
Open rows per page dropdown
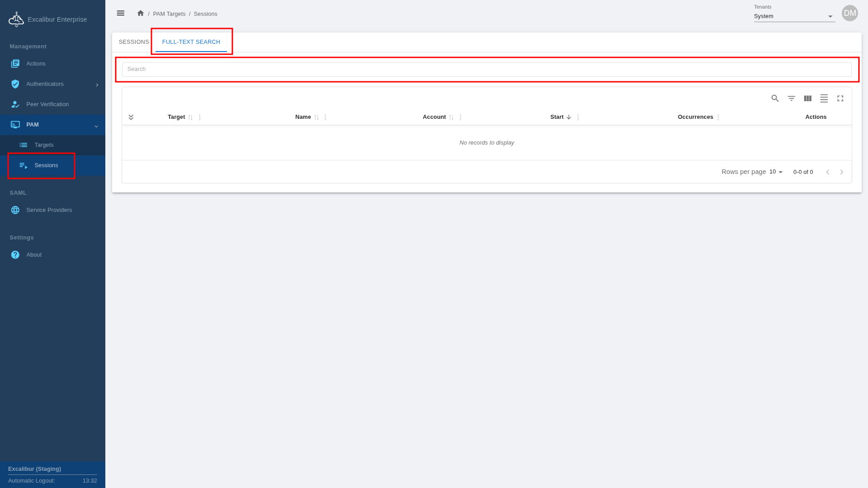click(776, 172)
